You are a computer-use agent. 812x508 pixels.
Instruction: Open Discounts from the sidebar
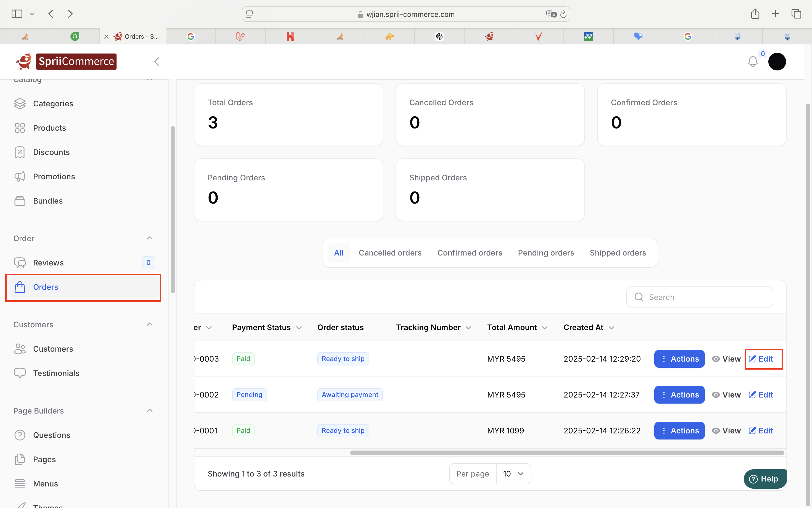[51, 152]
